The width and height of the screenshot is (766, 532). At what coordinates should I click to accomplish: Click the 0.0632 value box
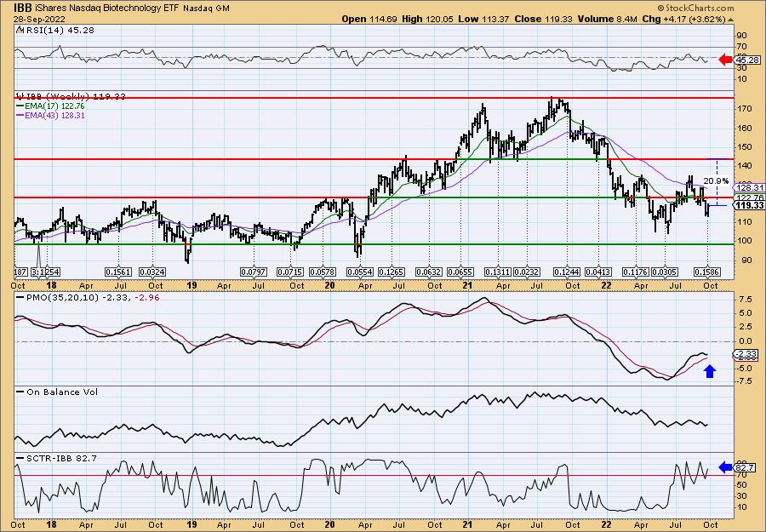tap(428, 272)
